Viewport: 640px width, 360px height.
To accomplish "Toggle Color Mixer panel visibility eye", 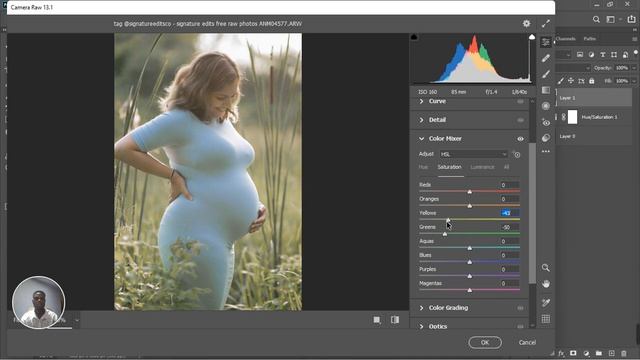I will pos(520,139).
